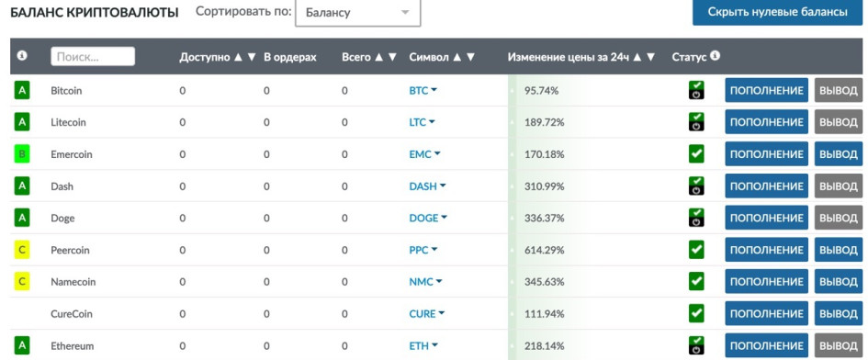Click Peercoin's yellow C rating badge

pyautogui.click(x=22, y=251)
